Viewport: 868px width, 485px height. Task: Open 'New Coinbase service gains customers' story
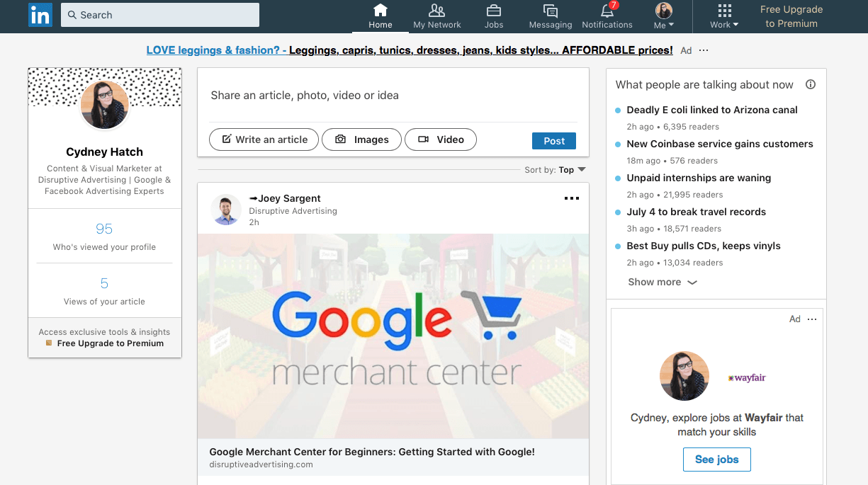tap(720, 144)
